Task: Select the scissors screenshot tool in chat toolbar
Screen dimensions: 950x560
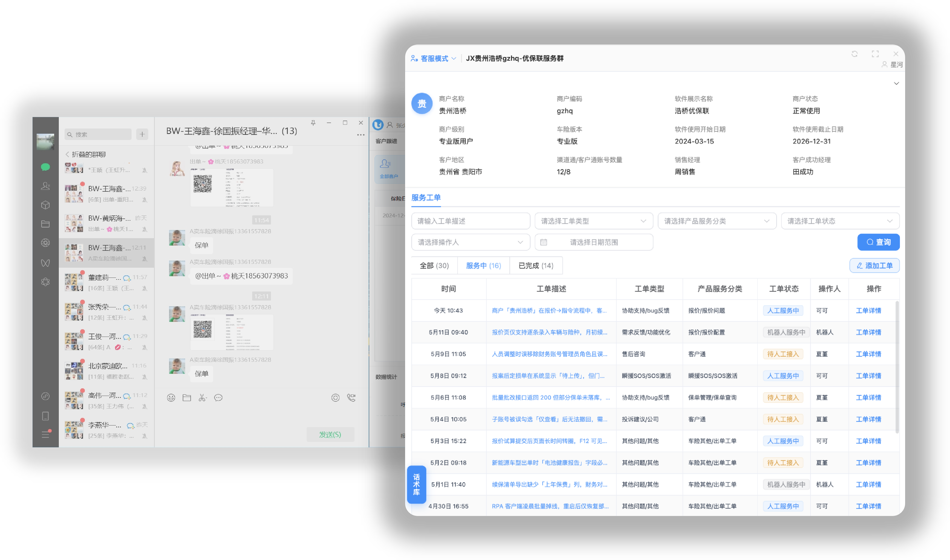Action: pos(203,398)
